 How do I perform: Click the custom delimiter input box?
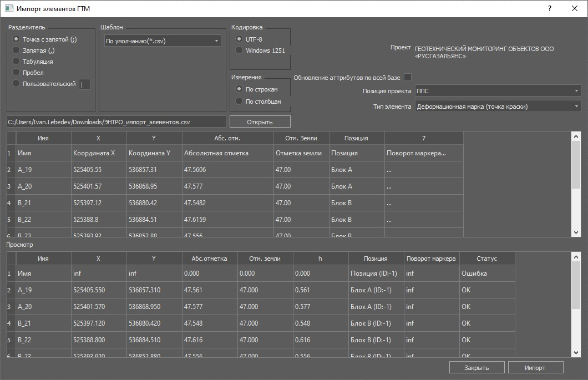pos(84,84)
